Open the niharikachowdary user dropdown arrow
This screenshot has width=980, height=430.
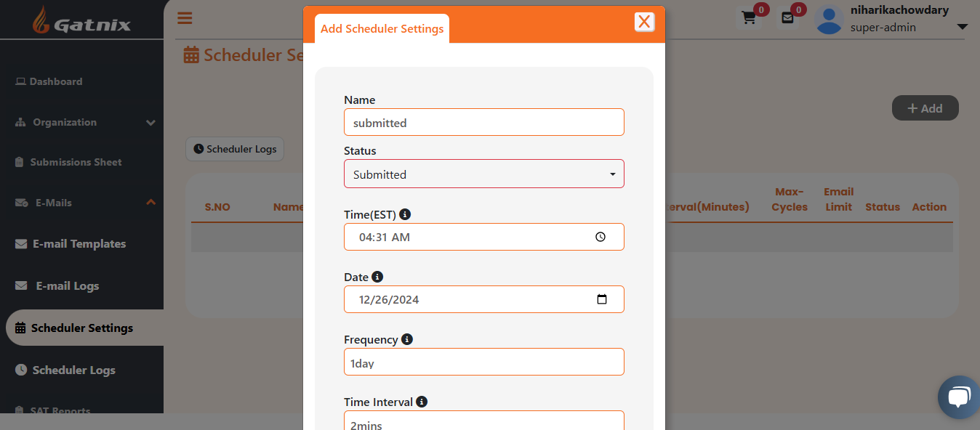(x=962, y=27)
